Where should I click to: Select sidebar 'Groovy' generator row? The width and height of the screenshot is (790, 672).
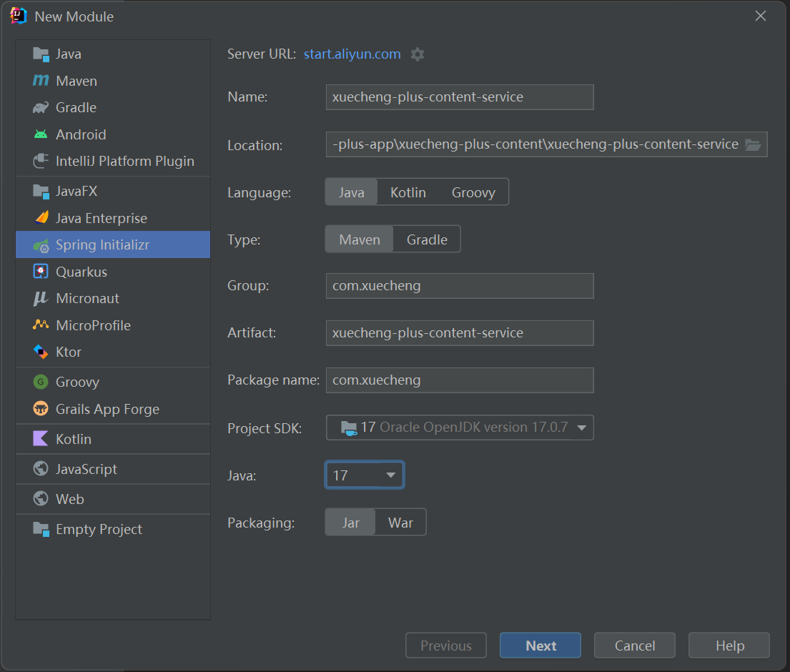point(113,382)
